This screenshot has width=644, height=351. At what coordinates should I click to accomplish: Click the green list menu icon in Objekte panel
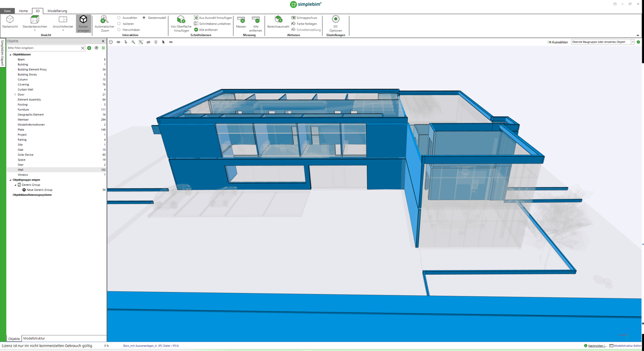pyautogui.click(x=104, y=48)
